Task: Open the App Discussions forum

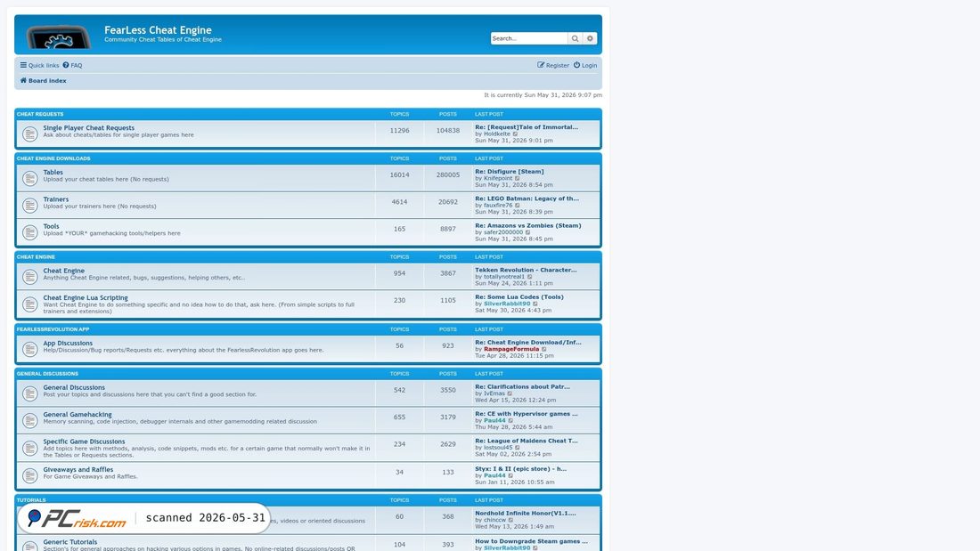Action: click(68, 343)
